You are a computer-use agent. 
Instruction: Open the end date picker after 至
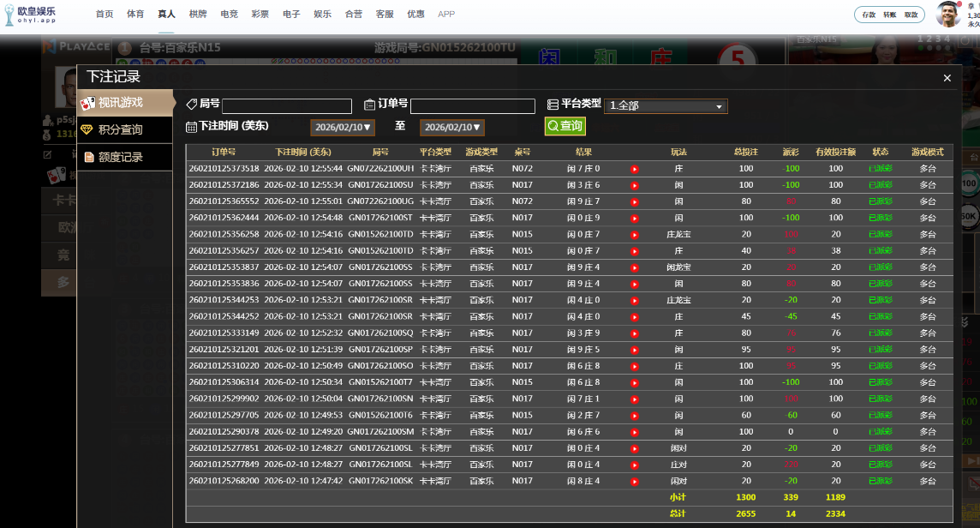(x=451, y=128)
